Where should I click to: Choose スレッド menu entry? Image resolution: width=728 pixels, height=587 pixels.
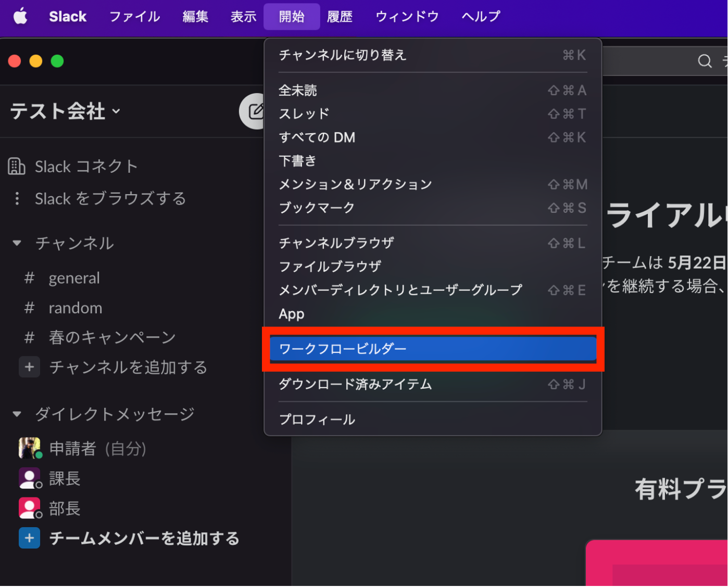[x=433, y=114]
